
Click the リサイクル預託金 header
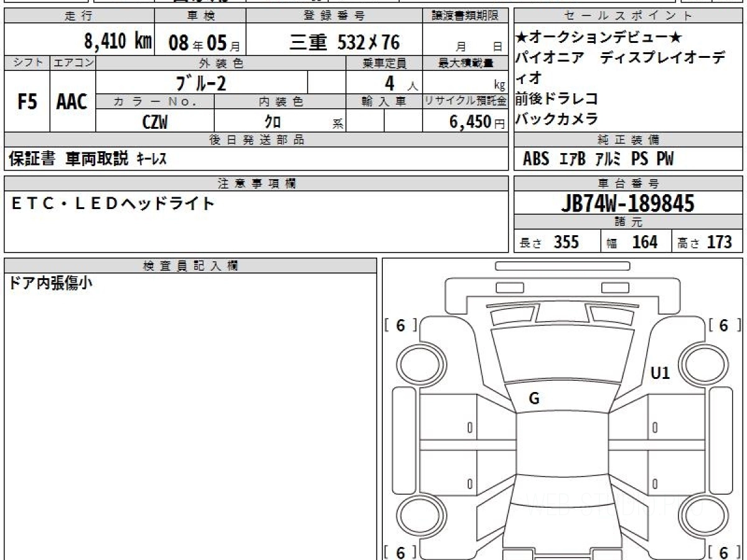[465, 101]
